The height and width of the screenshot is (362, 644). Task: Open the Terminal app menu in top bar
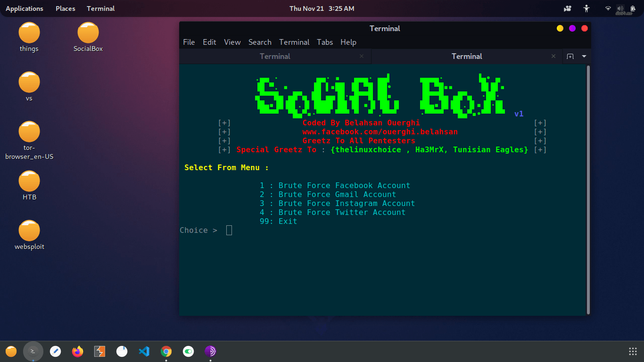coord(101,8)
